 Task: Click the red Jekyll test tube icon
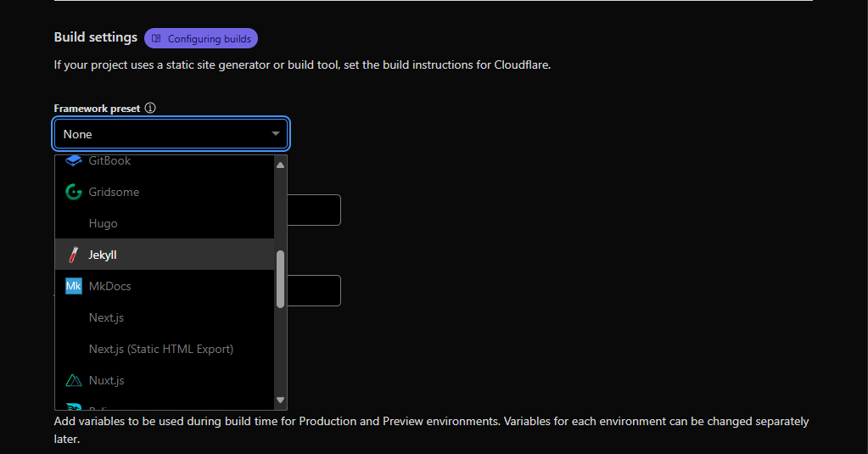pyautogui.click(x=74, y=255)
